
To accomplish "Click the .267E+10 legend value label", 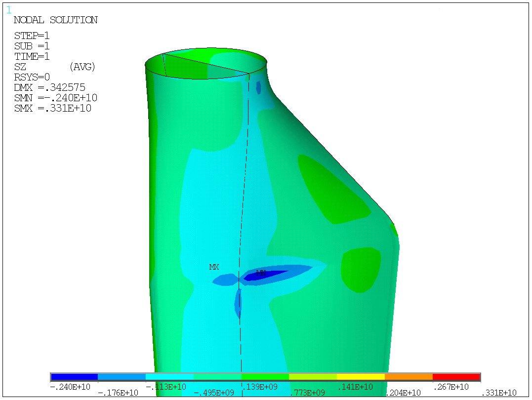I will point(451,386).
